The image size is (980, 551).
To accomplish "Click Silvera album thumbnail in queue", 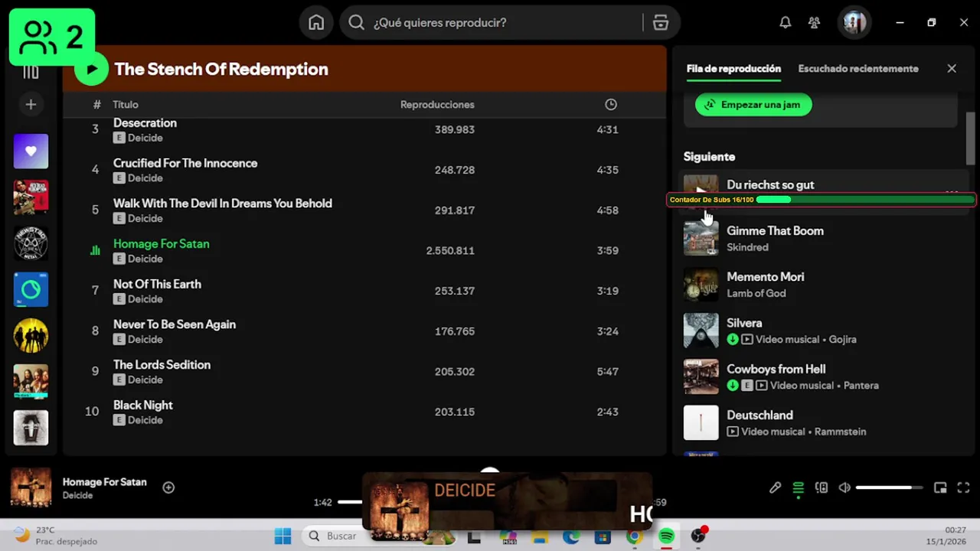I will click(x=701, y=331).
